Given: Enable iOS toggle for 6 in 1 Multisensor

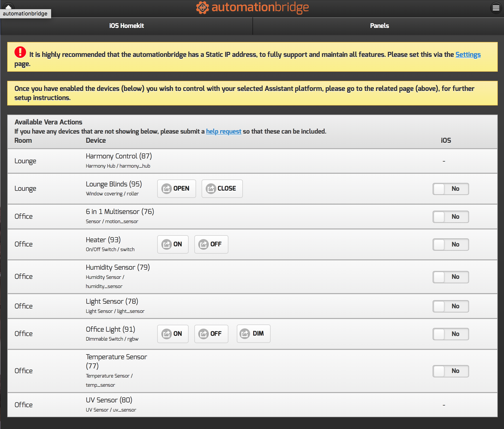Looking at the screenshot, I should tap(450, 216).
